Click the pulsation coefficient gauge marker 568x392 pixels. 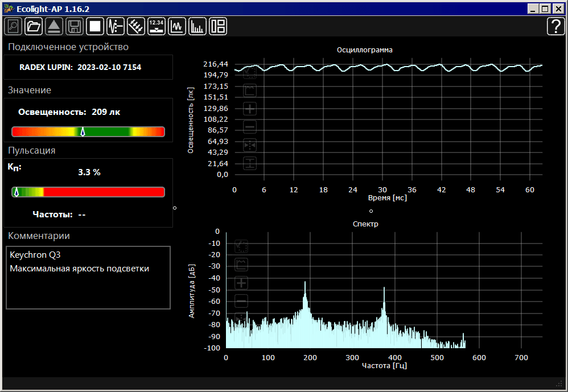click(16, 192)
